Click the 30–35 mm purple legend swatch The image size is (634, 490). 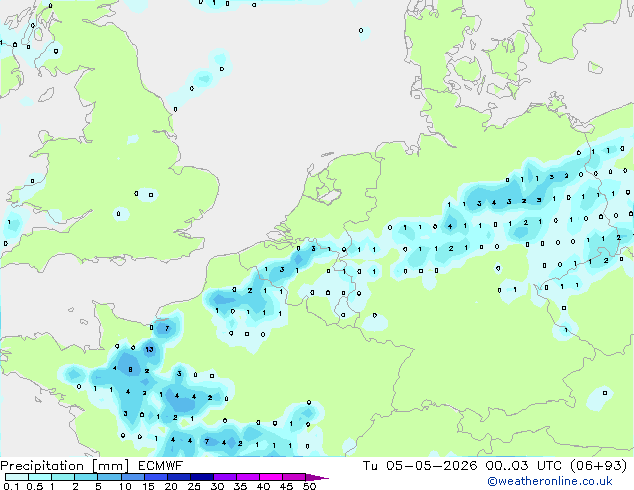(225, 477)
